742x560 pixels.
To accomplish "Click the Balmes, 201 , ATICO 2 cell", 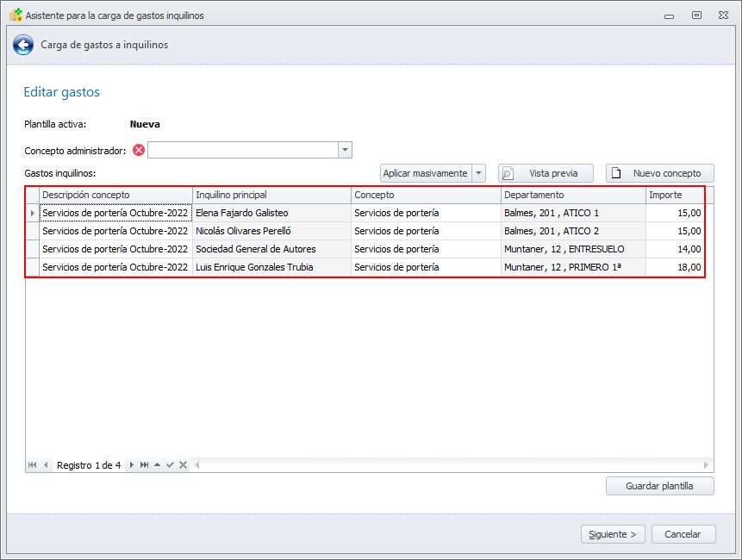I will (x=573, y=231).
